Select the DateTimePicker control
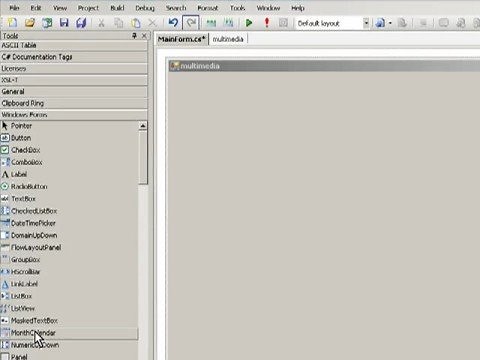Image resolution: width=480 pixels, height=360 pixels. [69, 223]
